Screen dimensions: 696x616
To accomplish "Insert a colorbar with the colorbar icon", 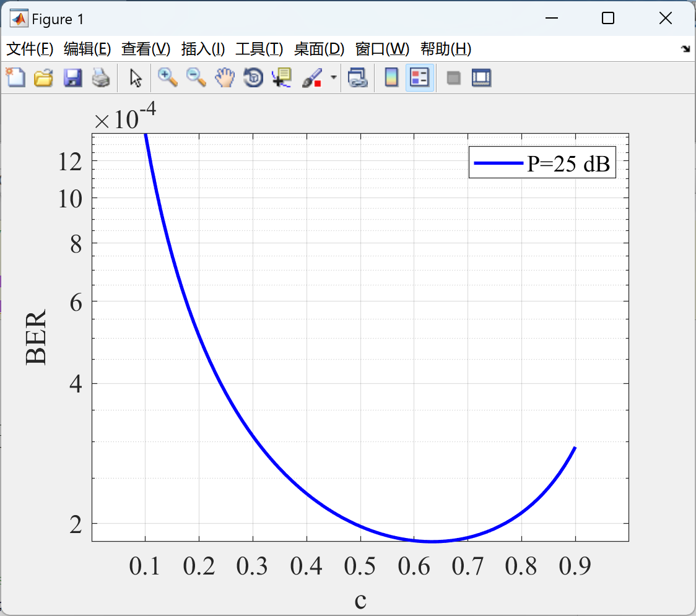I will [391, 78].
